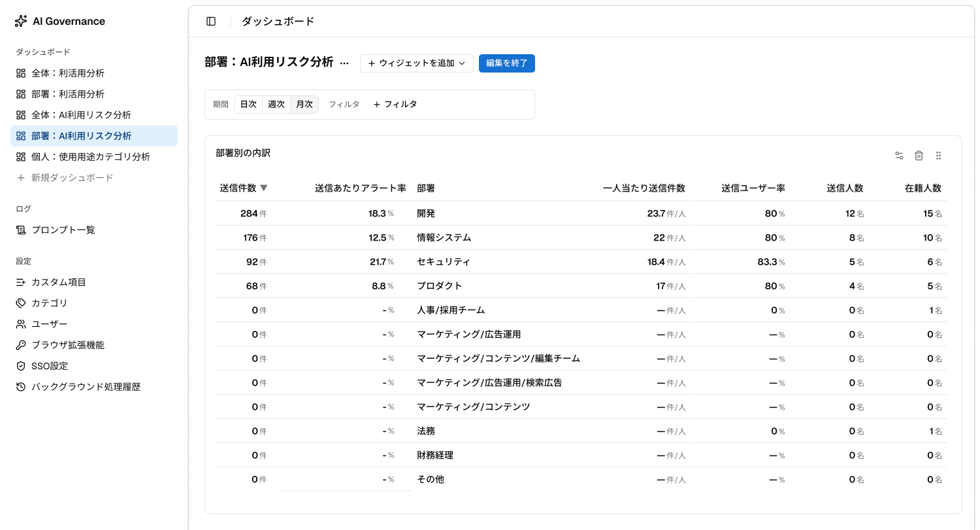This screenshot has width=980, height=530.
Task: Open widget settings sliders icon
Action: point(899,156)
